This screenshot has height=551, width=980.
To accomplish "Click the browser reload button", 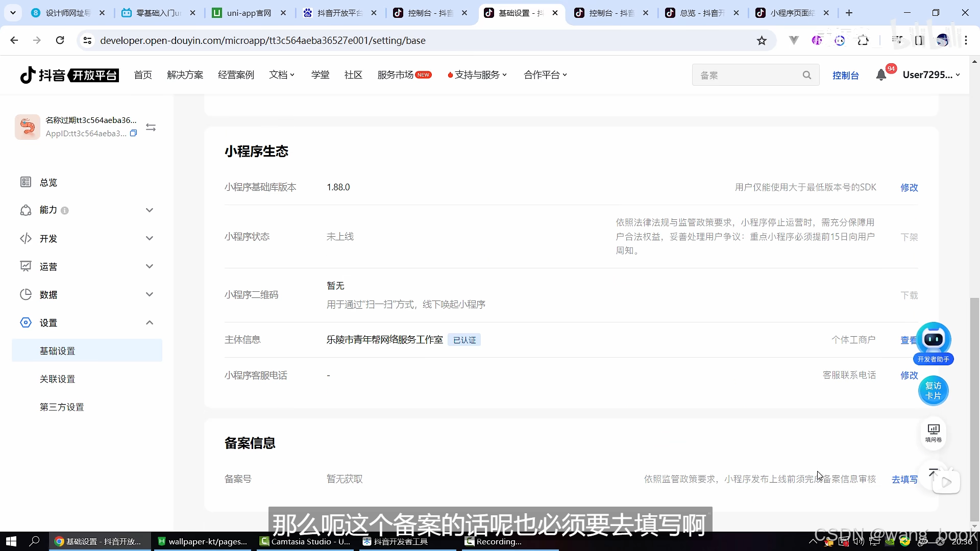I will pos(60,40).
